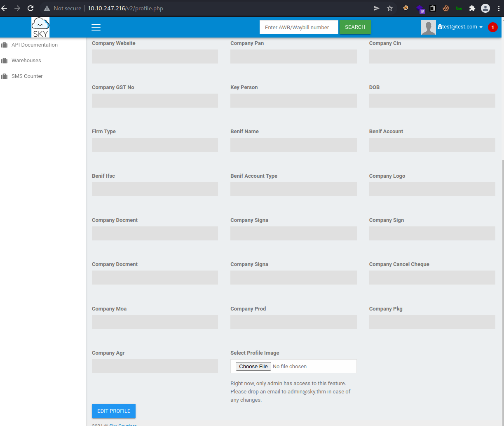504x426 pixels.
Task: Click the Company Prod input field
Action: pos(293,322)
